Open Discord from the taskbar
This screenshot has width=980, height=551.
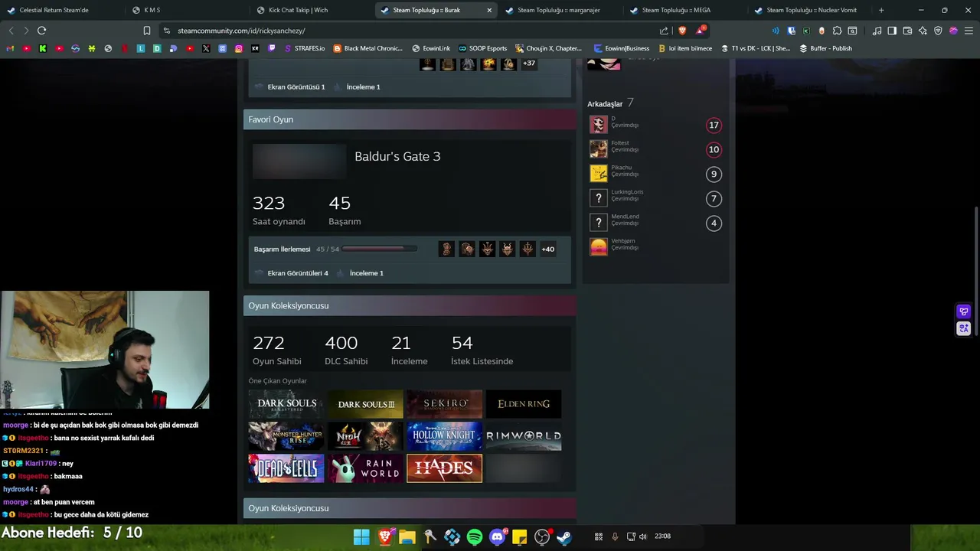pyautogui.click(x=497, y=536)
